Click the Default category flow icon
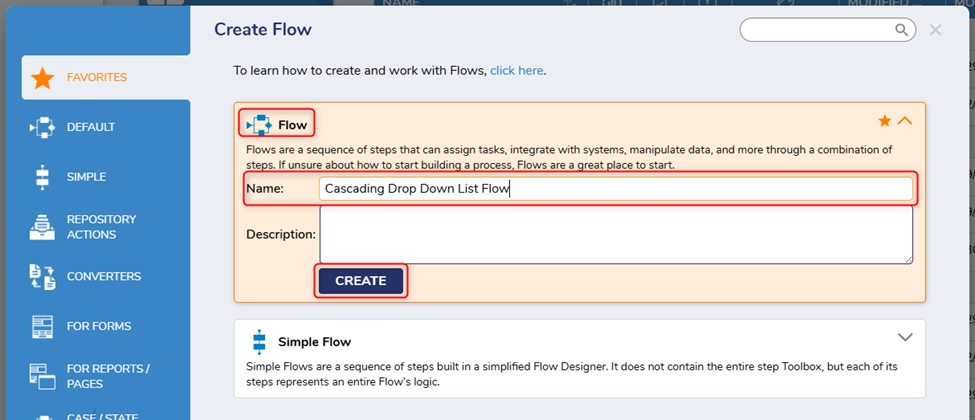This screenshot has height=420, width=975. [42, 127]
